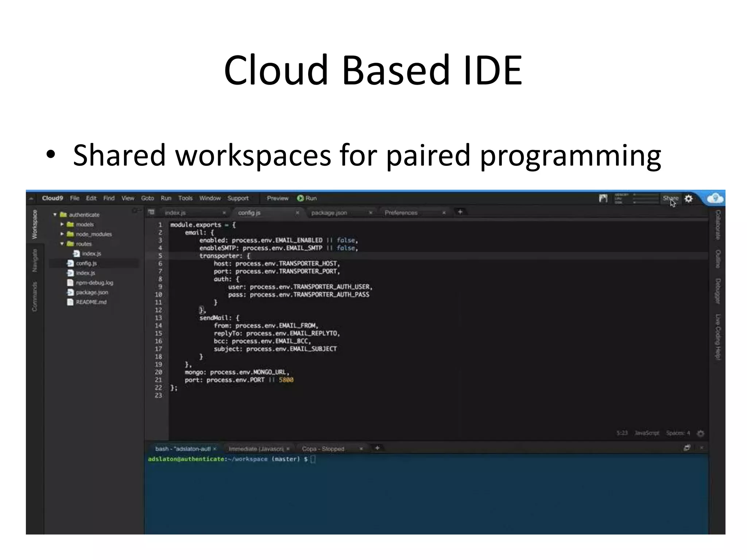Click the cursor position 5:23 in status bar
Image resolution: width=747 pixels, height=560 pixels.
tap(622, 433)
